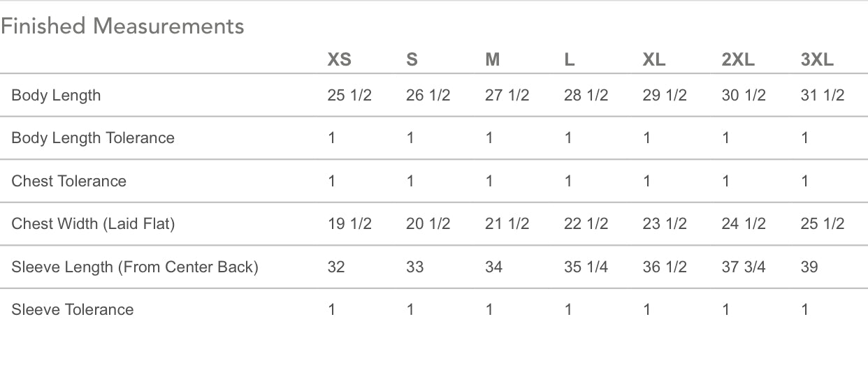Click the 37 3/4 sleeve length value
The image size is (868, 384).
(x=743, y=267)
